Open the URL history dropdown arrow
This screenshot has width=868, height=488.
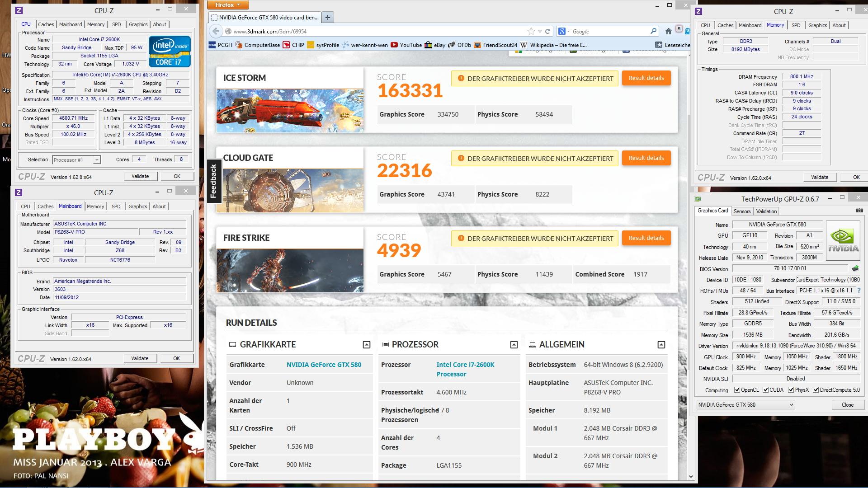[540, 31]
